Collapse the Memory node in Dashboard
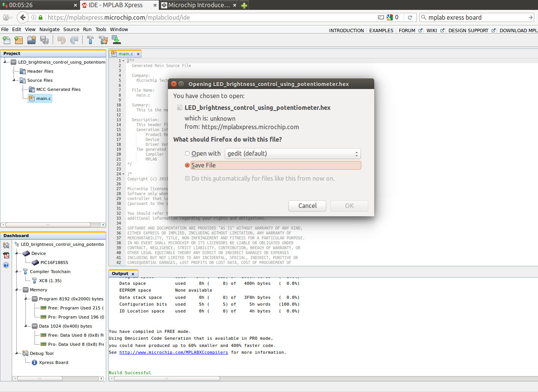This screenshot has width=538, height=392. [x=17, y=290]
